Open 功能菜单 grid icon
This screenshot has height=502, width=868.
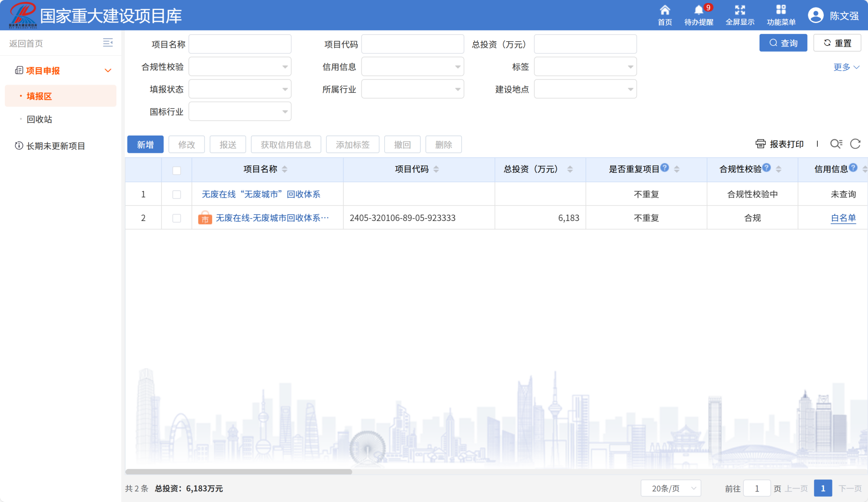pos(781,10)
